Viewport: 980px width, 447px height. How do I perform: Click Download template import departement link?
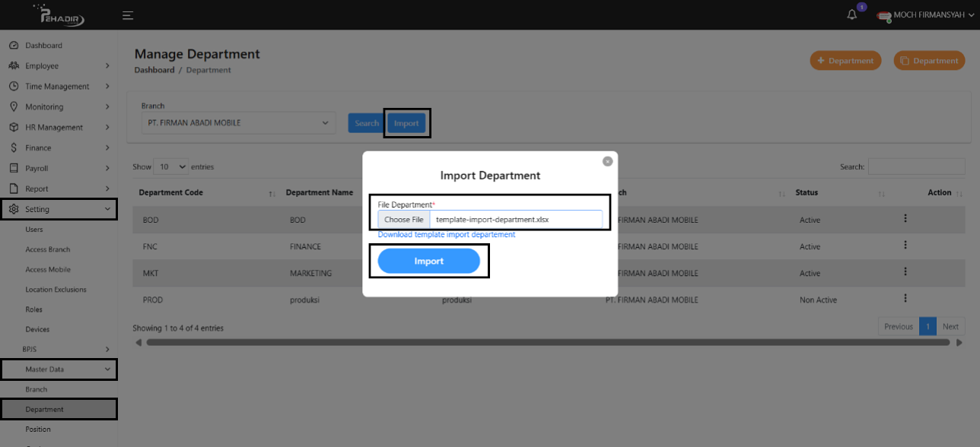446,235
